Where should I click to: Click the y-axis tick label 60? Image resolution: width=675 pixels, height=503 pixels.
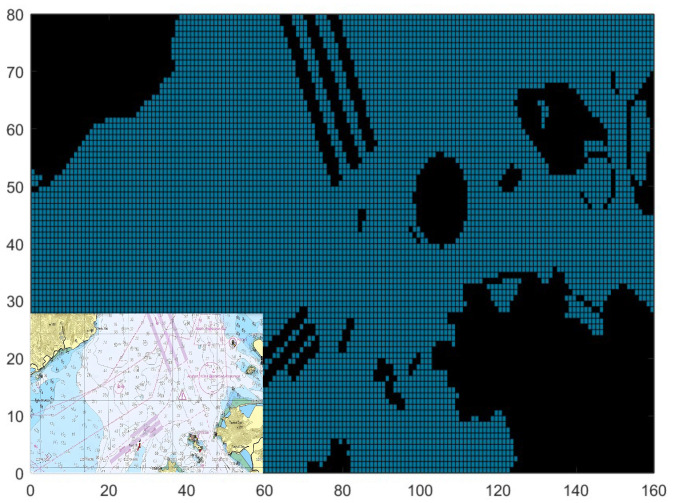tap(15, 130)
